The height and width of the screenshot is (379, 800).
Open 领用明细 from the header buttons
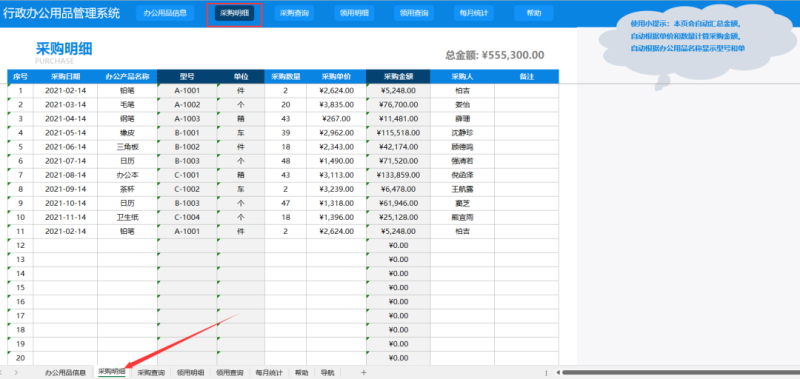(x=354, y=13)
